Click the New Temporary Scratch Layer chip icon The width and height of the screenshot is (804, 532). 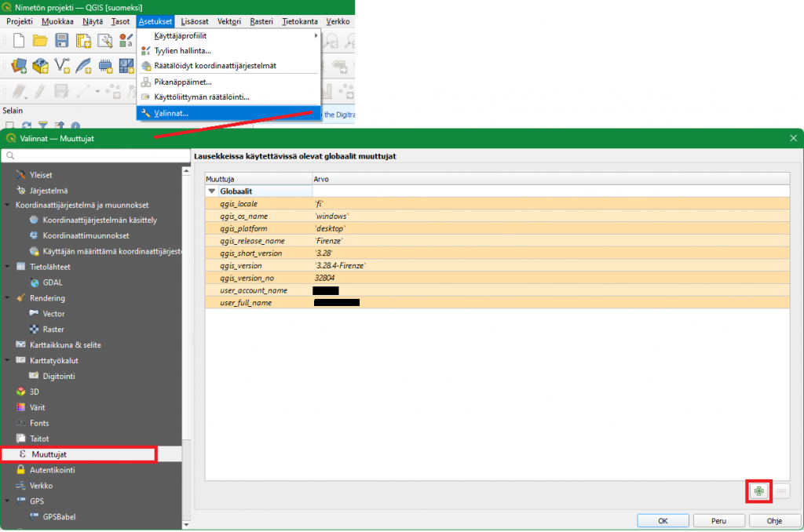point(105,66)
